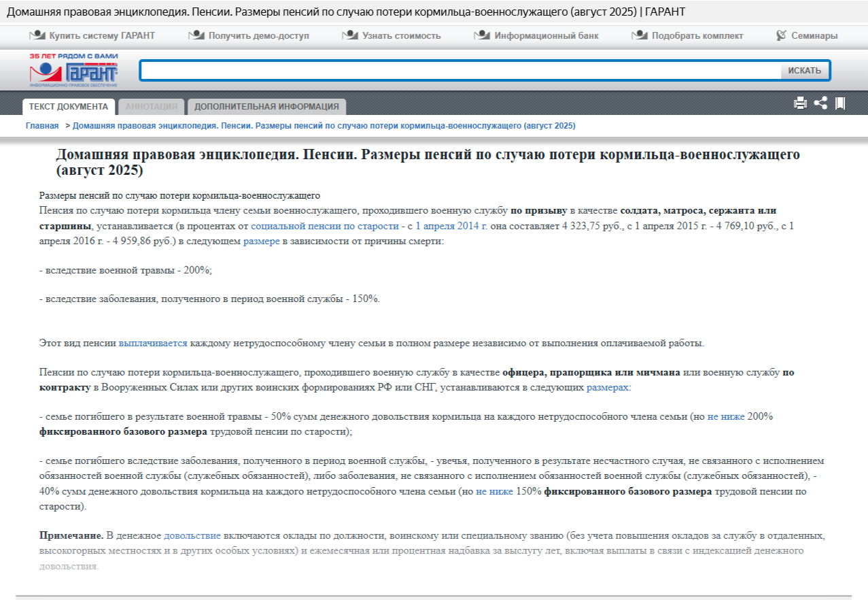Click the icon beside Семинары

pyautogui.click(x=782, y=35)
